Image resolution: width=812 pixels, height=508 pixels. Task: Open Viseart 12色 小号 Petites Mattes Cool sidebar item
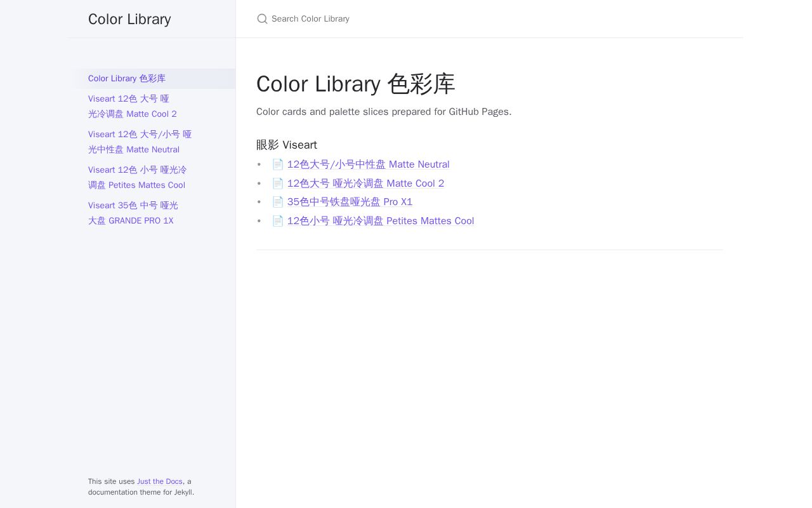click(x=152, y=178)
